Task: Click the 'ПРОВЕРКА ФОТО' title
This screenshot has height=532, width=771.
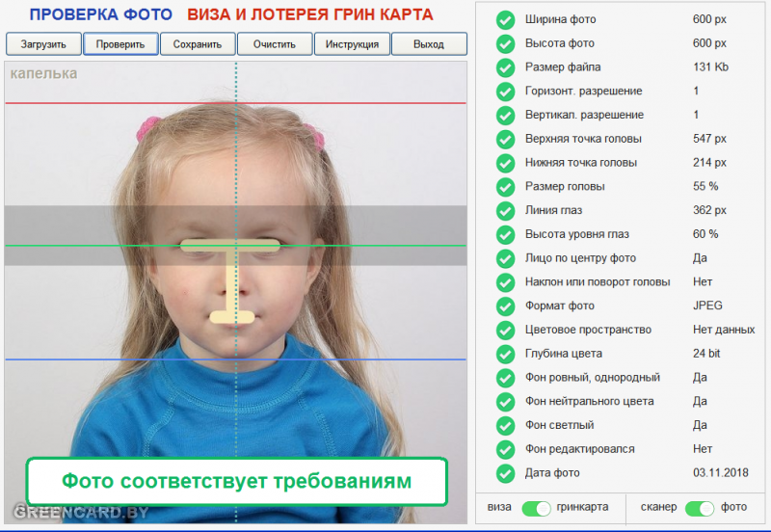Action: click(101, 14)
